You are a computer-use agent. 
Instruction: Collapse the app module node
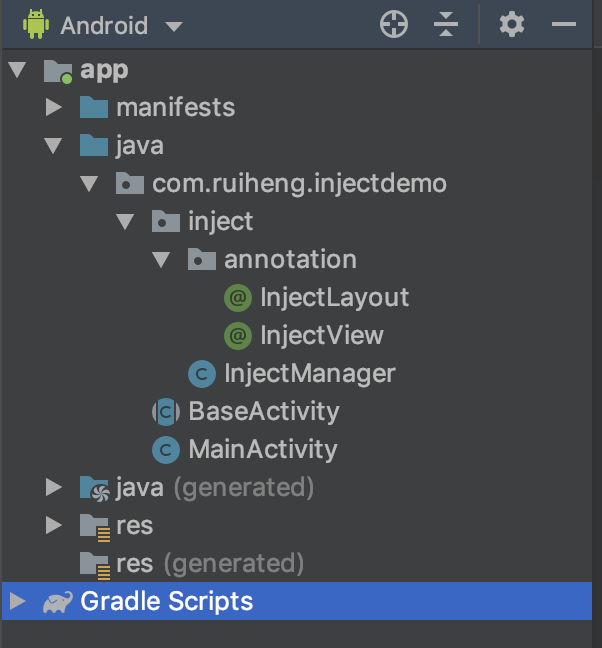click(17, 70)
